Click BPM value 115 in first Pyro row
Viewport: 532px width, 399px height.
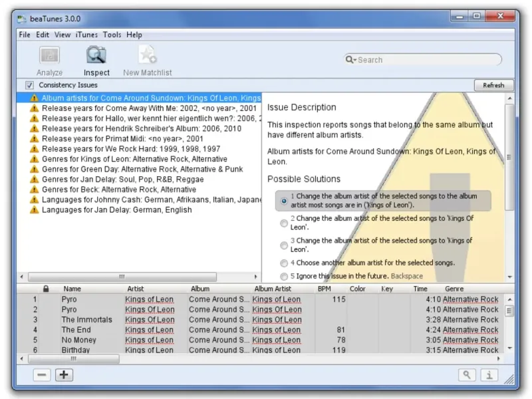pyautogui.click(x=338, y=299)
